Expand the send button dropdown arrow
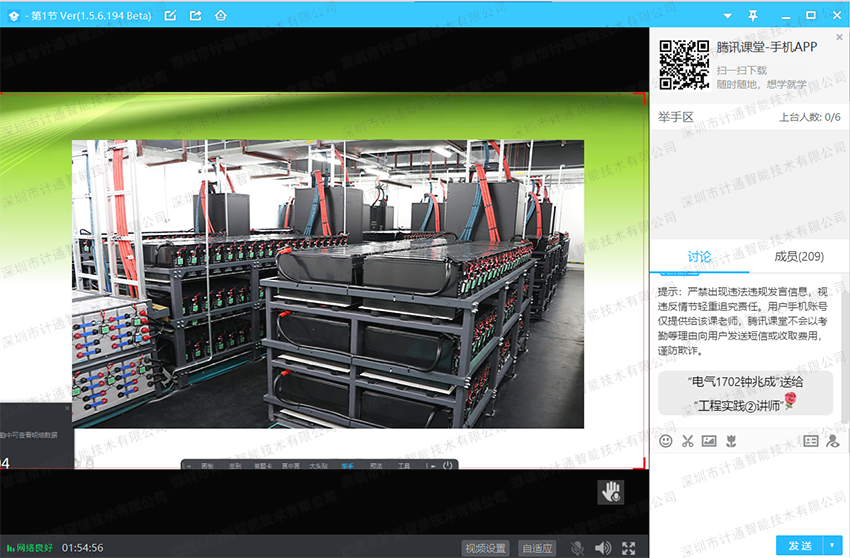The height and width of the screenshot is (558, 850). pyautogui.click(x=832, y=545)
